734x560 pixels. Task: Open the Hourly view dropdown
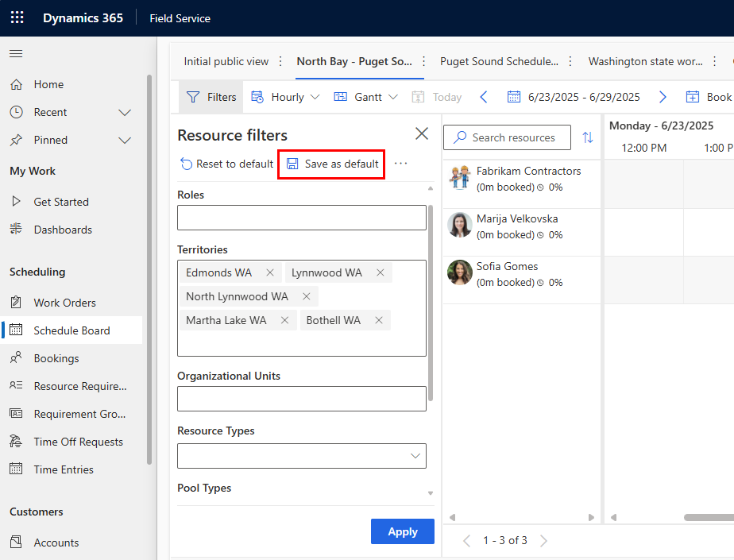pos(286,97)
